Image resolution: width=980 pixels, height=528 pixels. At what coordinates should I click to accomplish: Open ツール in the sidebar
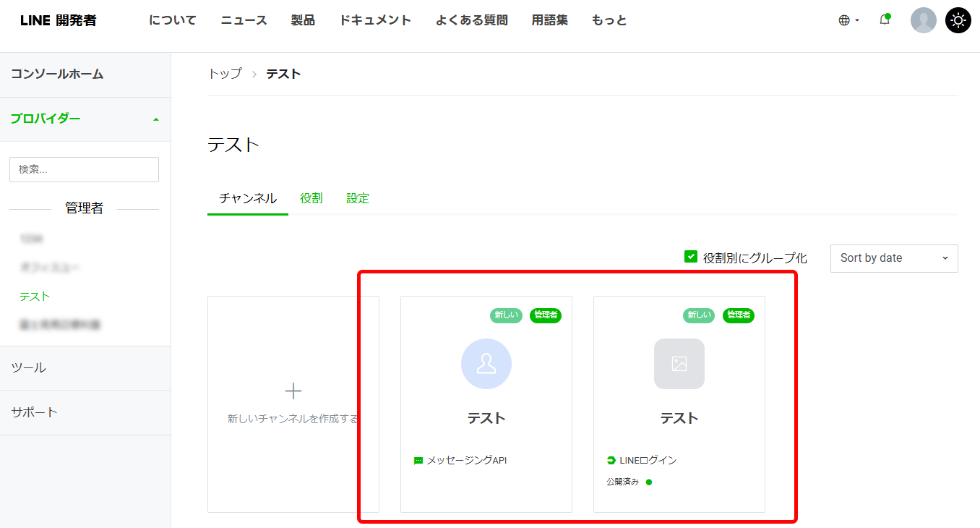pyautogui.click(x=85, y=368)
